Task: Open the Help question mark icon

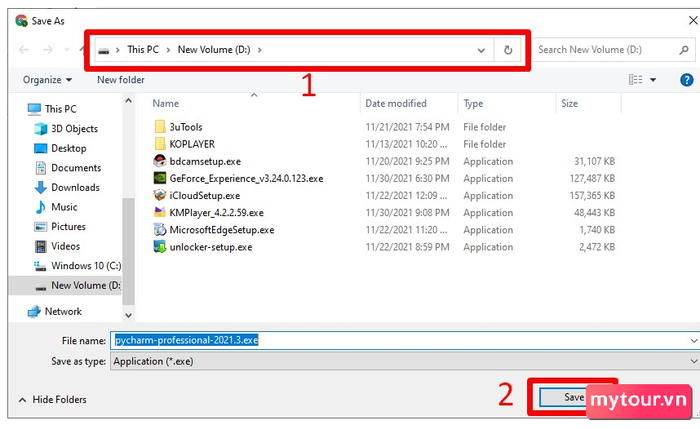Action: pos(687,80)
